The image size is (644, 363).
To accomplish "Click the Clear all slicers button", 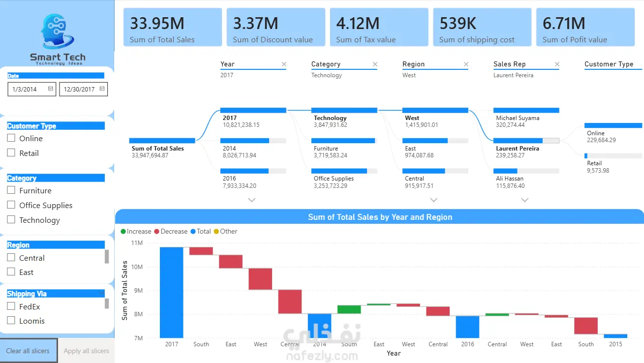I will [x=28, y=351].
